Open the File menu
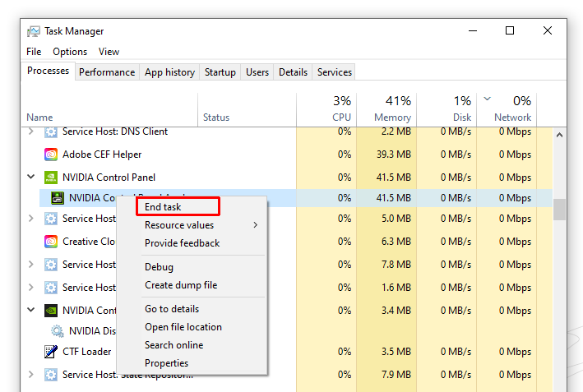Image resolution: width=583 pixels, height=392 pixels. tap(34, 52)
